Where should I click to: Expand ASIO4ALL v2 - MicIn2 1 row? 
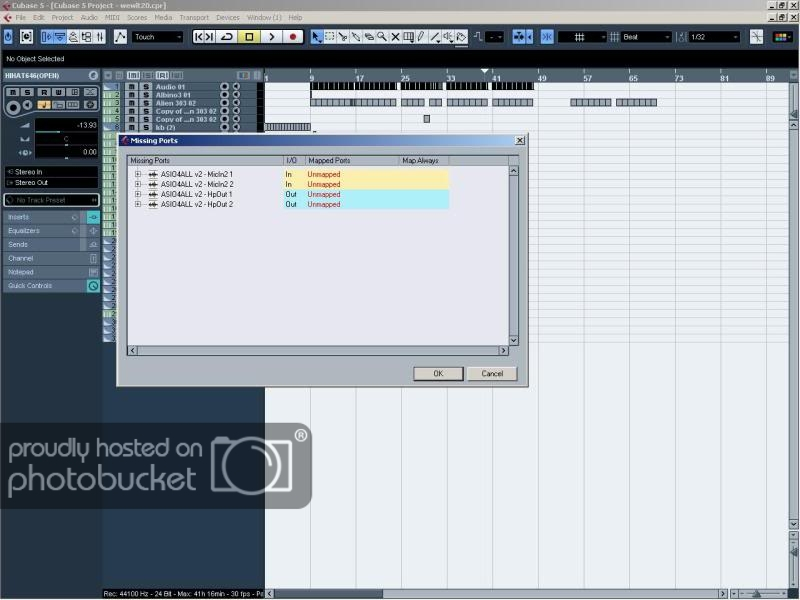tap(138, 174)
